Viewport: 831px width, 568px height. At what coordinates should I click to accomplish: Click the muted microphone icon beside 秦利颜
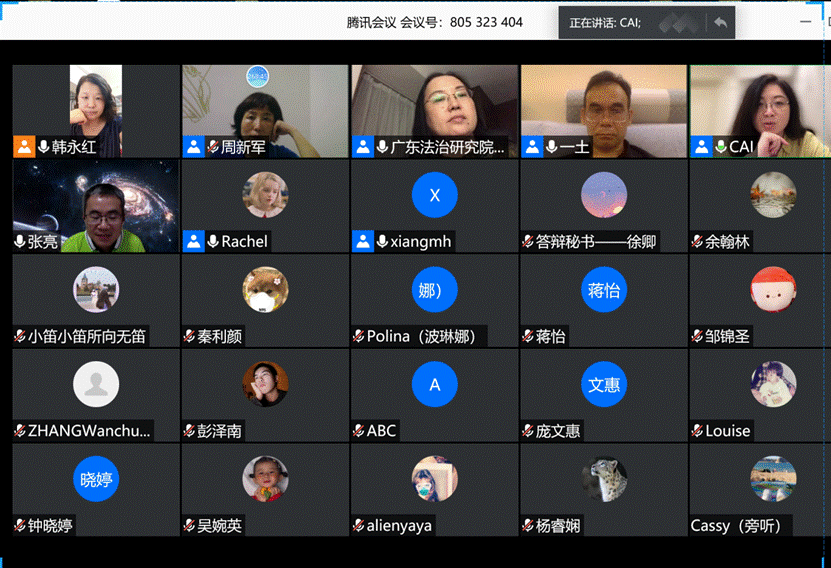189,337
